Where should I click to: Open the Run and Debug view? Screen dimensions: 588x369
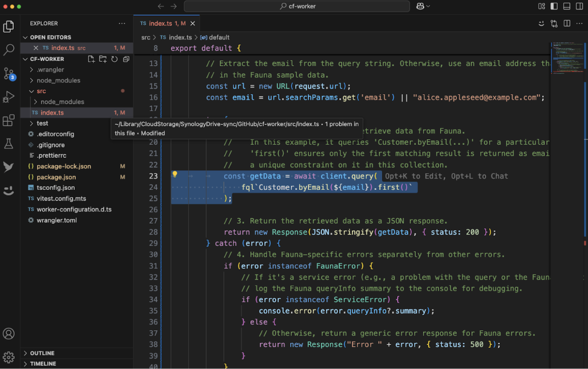click(x=8, y=97)
